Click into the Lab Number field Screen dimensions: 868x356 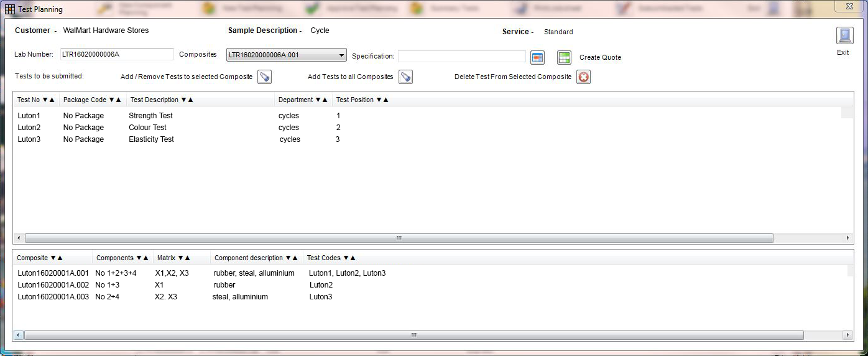coord(117,55)
